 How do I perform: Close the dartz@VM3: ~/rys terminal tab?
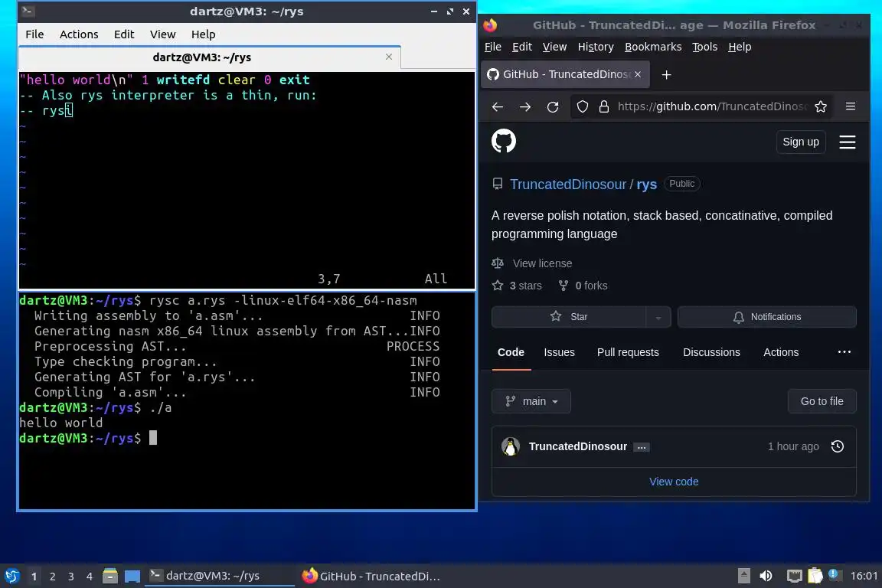(x=389, y=57)
